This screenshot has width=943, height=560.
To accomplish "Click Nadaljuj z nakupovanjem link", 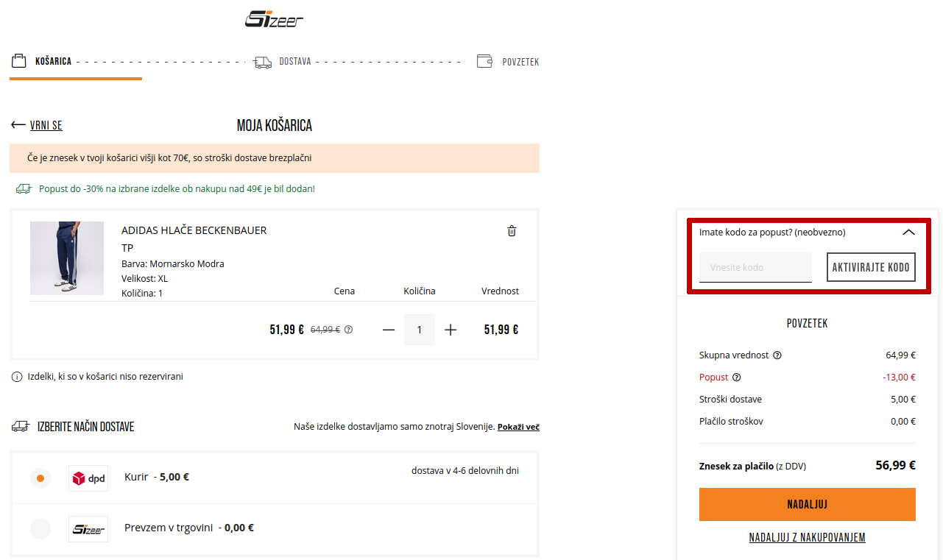I will tap(808, 538).
